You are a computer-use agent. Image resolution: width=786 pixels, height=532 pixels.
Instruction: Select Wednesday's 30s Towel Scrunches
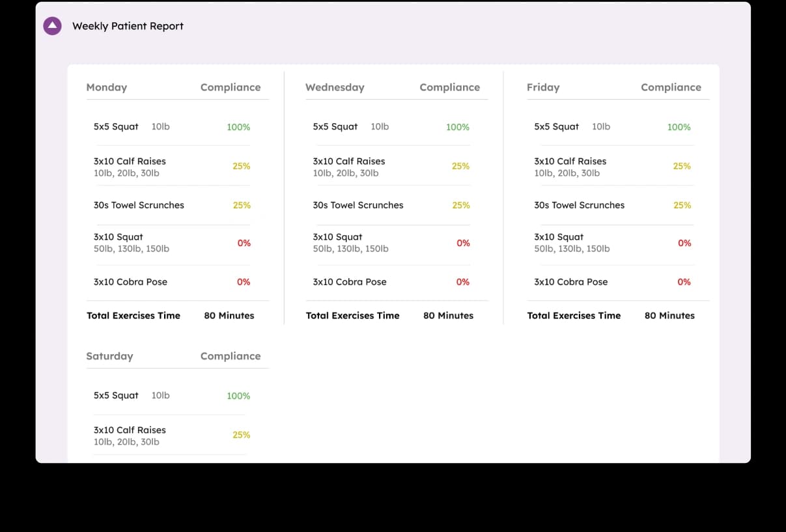pos(358,205)
